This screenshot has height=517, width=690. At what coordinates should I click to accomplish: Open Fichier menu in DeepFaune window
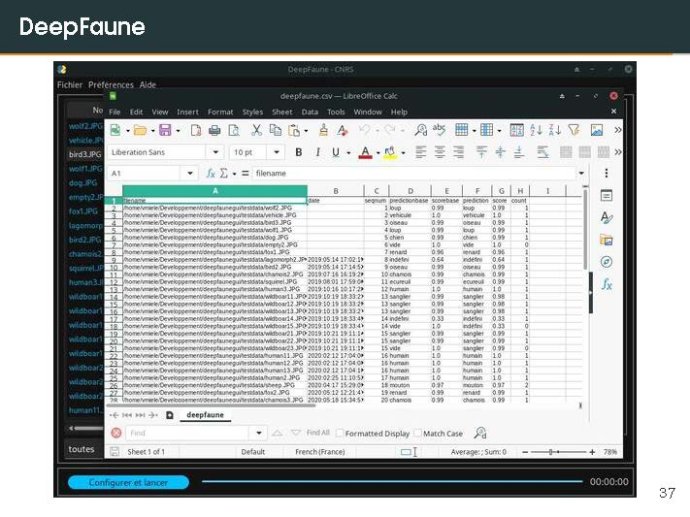coord(70,84)
